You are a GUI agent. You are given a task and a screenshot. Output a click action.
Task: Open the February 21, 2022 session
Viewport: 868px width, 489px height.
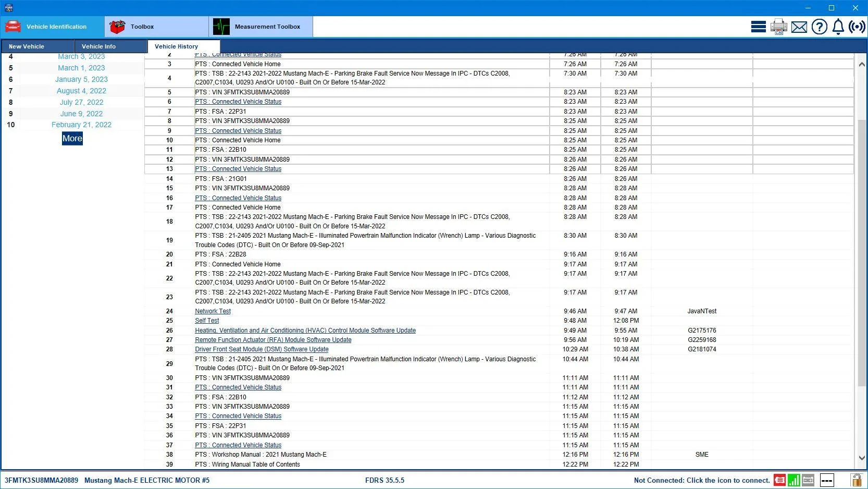click(x=81, y=125)
